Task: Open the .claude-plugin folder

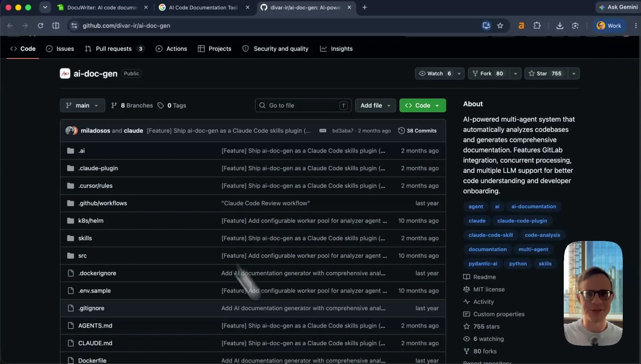Action: point(98,168)
